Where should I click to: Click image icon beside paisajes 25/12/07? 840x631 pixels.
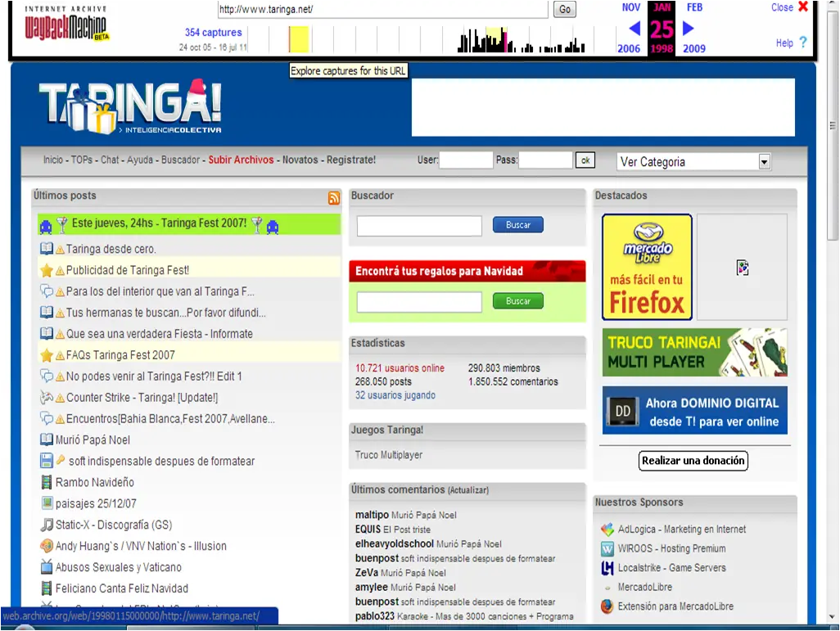click(x=47, y=503)
